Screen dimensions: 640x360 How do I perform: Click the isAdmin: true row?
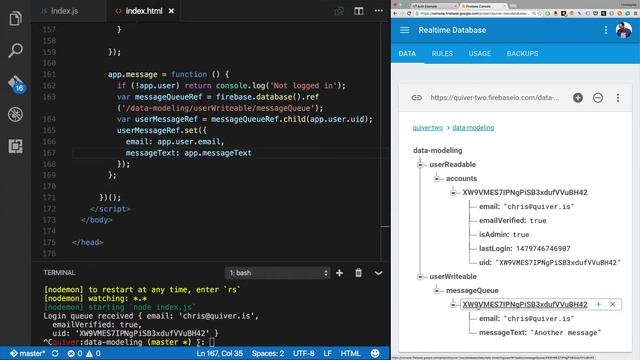pyautogui.click(x=504, y=235)
